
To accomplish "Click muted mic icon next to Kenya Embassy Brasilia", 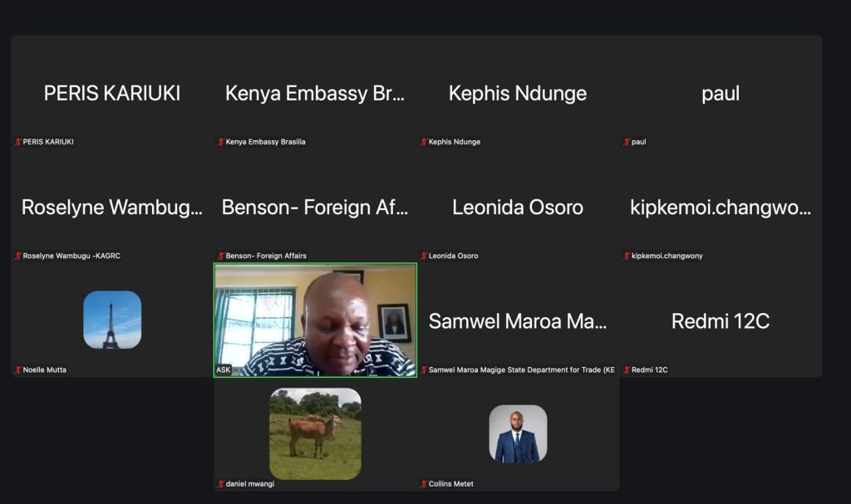I will [x=220, y=142].
